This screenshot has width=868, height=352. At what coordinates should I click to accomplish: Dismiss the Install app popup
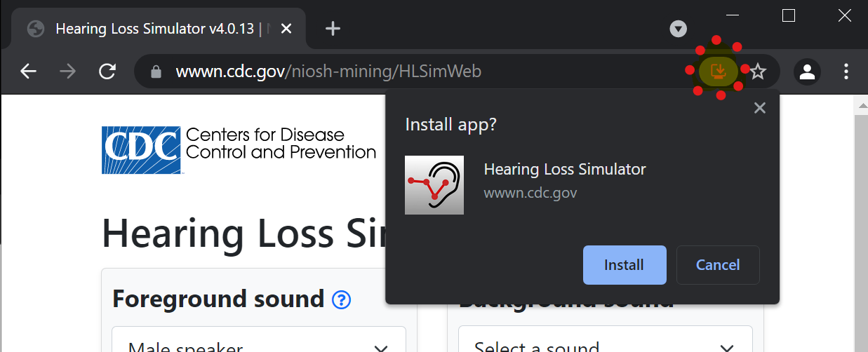759,108
